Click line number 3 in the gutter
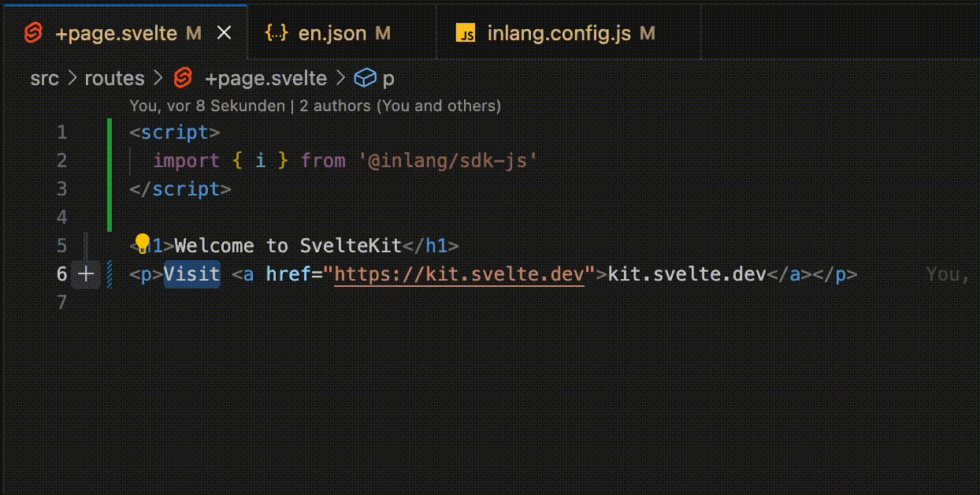This screenshot has width=980, height=495. [61, 189]
